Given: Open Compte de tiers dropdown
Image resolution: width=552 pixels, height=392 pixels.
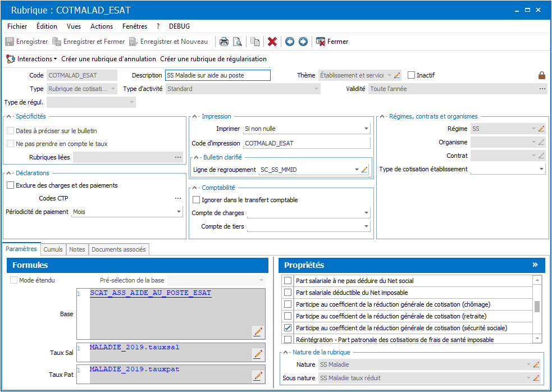Looking at the screenshot, I should 366,226.
